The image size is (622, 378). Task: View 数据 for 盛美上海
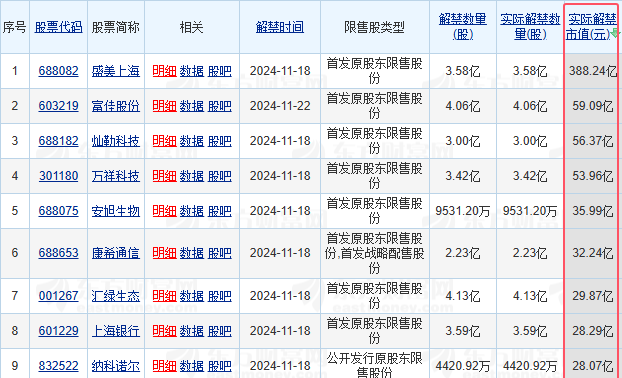click(192, 71)
